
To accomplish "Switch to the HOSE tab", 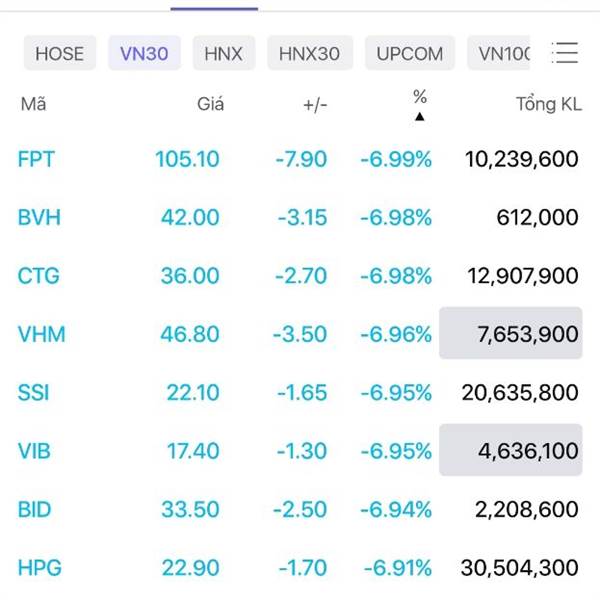I will pos(60,53).
